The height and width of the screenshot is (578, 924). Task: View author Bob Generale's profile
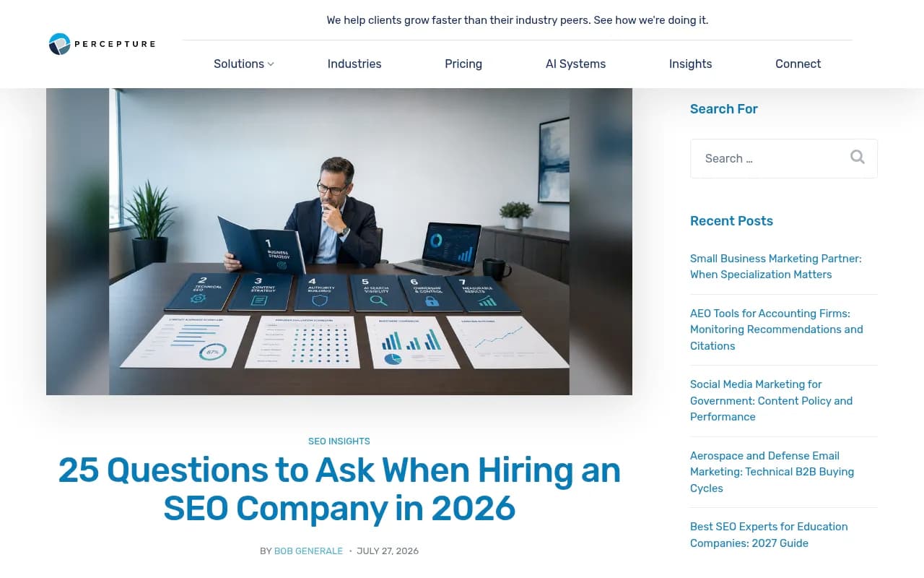(308, 551)
